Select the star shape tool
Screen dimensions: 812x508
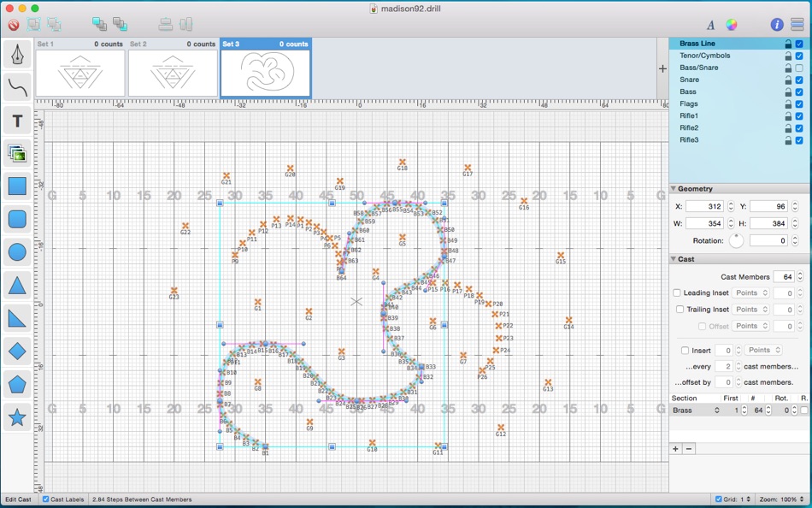click(17, 417)
